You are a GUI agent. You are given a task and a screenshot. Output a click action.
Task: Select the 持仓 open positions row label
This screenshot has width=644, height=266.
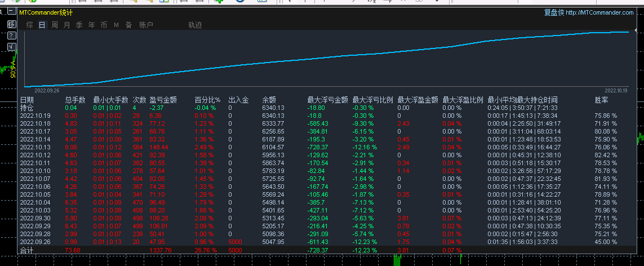click(x=27, y=108)
